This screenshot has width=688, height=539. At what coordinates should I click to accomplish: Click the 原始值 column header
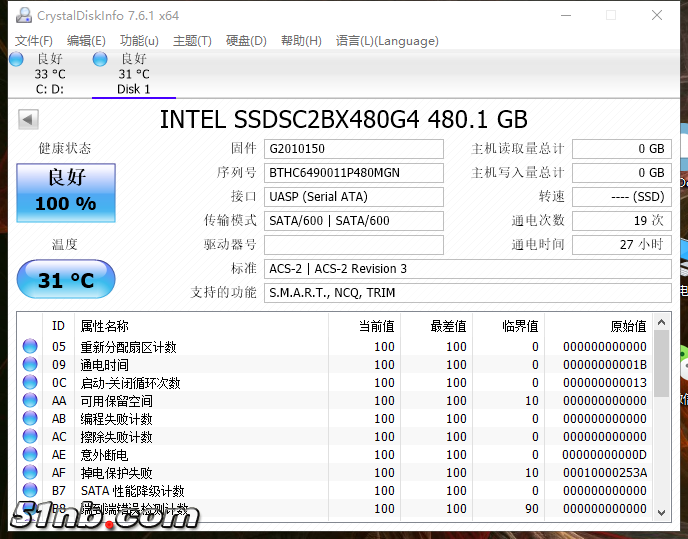coord(629,326)
